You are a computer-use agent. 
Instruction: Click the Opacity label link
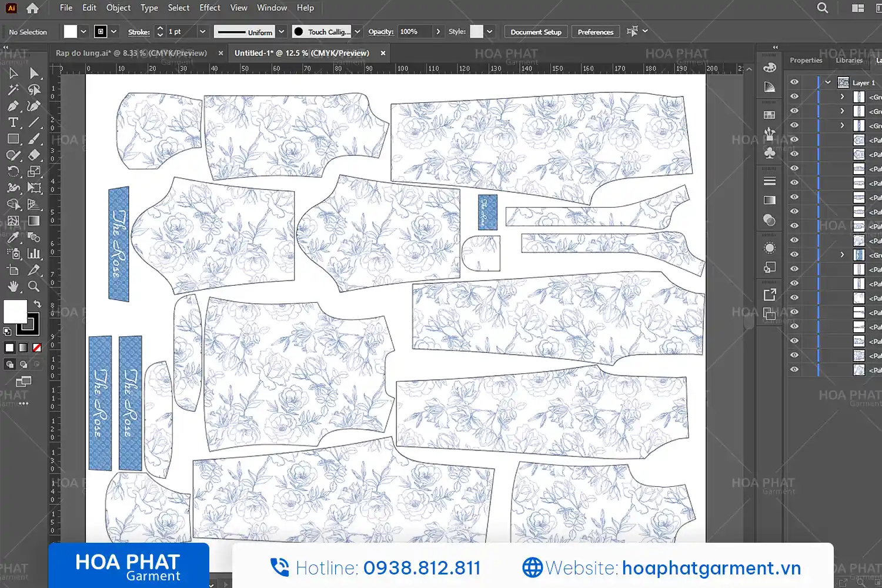pos(381,32)
